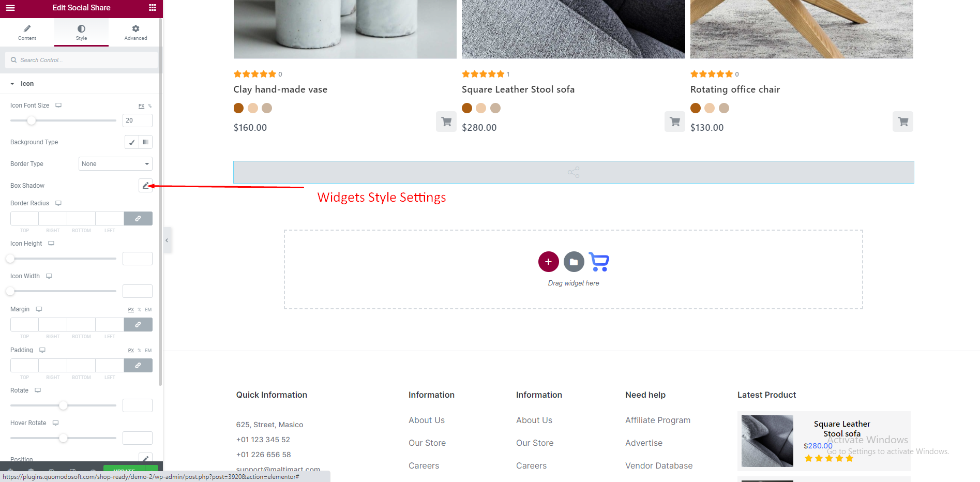Collapse the editor side panel
This screenshot has height=482, width=980.
click(167, 240)
